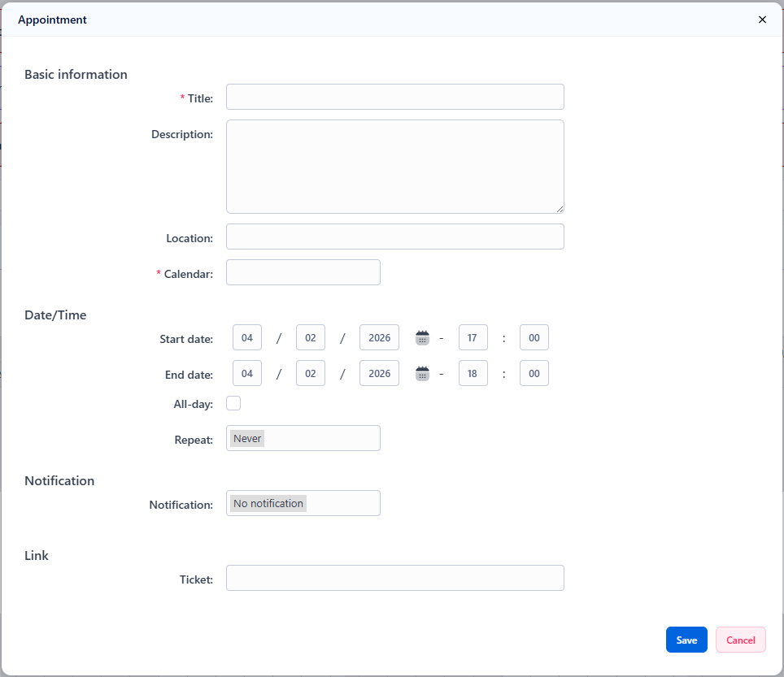Click the 'Never' tag in Repeat
The image size is (784, 677).
pos(247,439)
